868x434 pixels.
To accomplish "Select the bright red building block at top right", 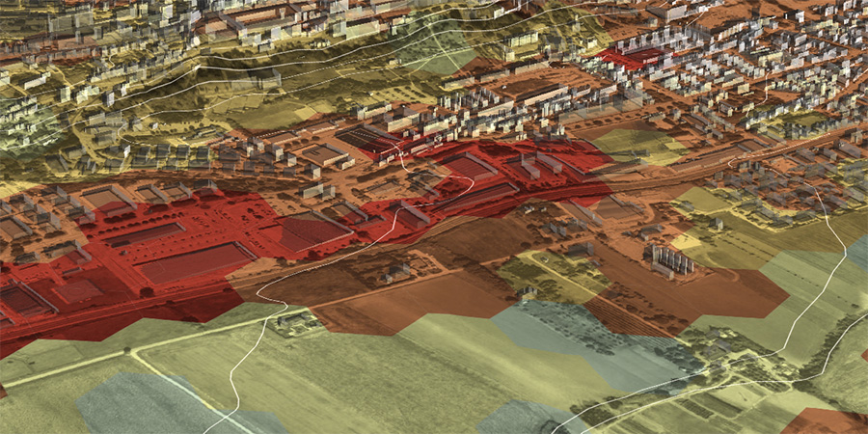I will pyautogui.click(x=627, y=58).
